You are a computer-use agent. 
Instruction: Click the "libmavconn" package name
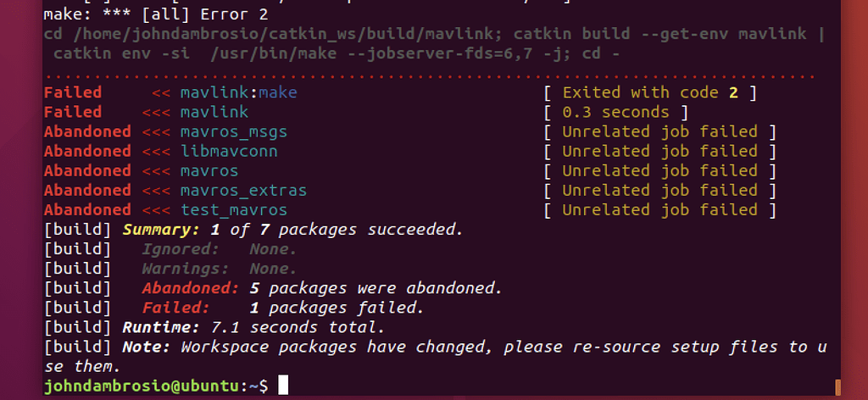[x=228, y=151]
